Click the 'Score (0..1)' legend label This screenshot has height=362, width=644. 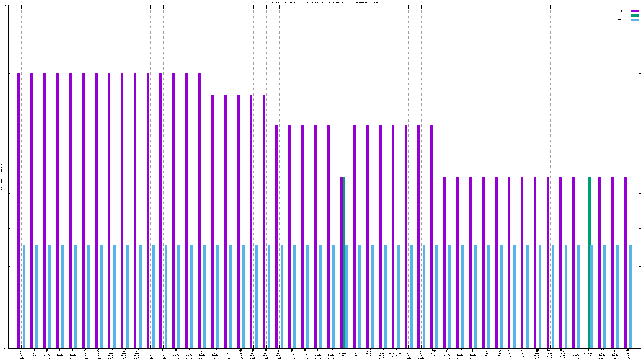(623, 20)
